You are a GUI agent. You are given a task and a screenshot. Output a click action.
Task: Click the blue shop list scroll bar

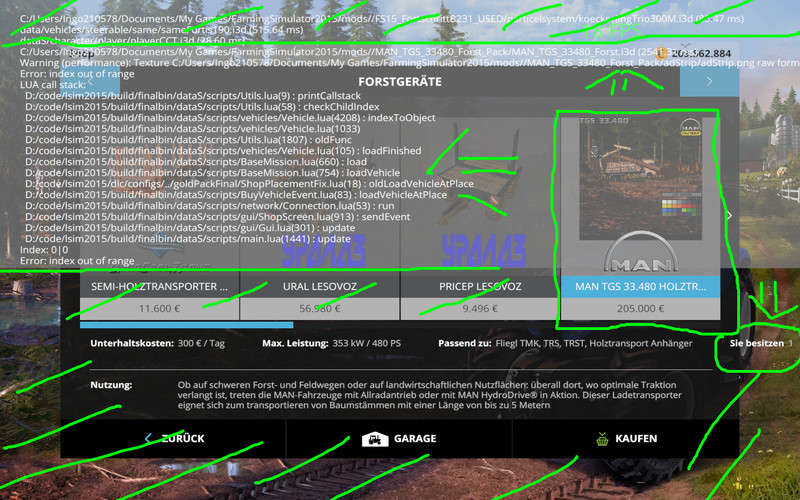[x=186, y=325]
